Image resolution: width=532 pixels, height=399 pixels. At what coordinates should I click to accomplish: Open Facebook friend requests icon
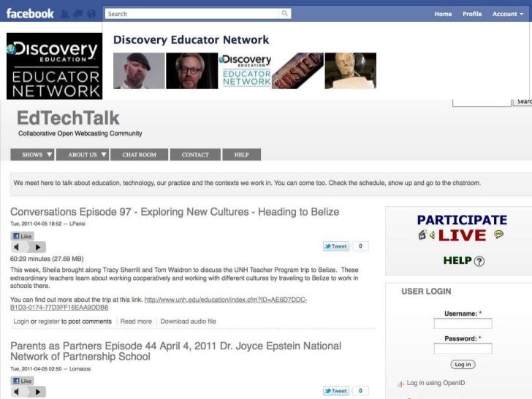point(65,14)
